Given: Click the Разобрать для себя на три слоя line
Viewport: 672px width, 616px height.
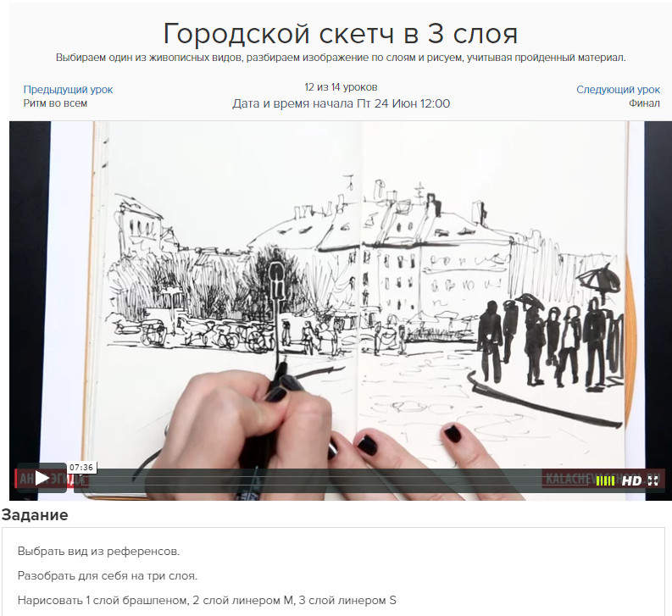Looking at the screenshot, I should (108, 576).
